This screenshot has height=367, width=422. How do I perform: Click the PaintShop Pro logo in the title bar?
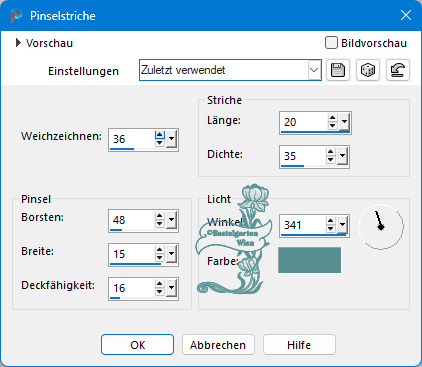point(16,16)
